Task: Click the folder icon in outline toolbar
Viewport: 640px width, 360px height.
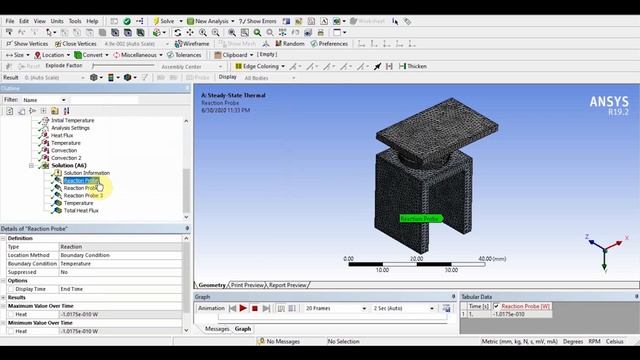Action: 55,111
